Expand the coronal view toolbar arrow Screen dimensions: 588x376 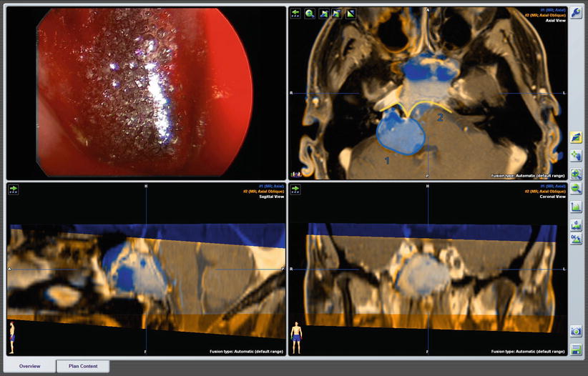pyautogui.click(x=295, y=189)
